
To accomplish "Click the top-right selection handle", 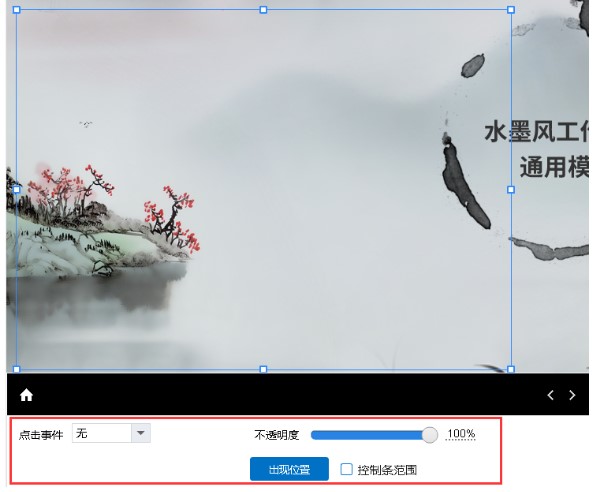I will [511, 10].
